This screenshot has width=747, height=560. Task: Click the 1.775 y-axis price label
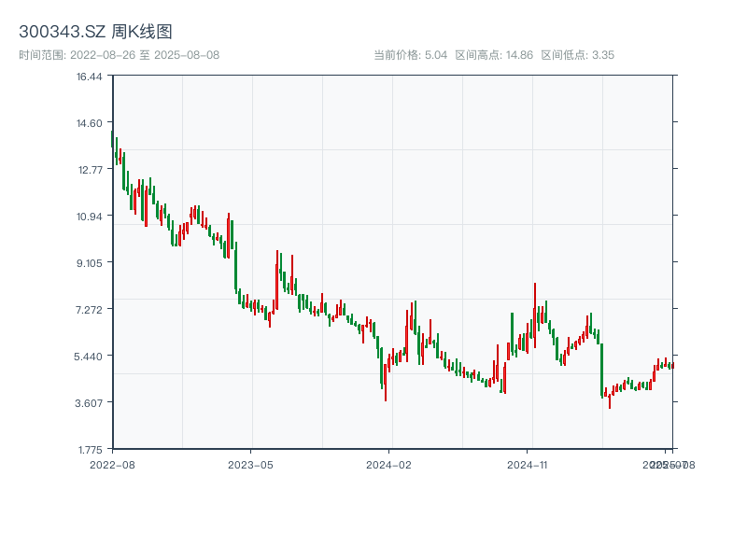90,449
